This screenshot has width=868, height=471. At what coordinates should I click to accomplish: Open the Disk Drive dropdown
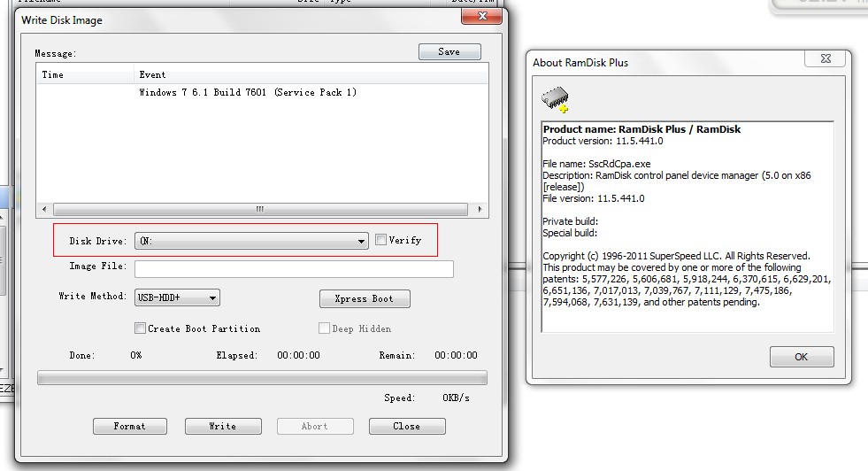pos(251,241)
